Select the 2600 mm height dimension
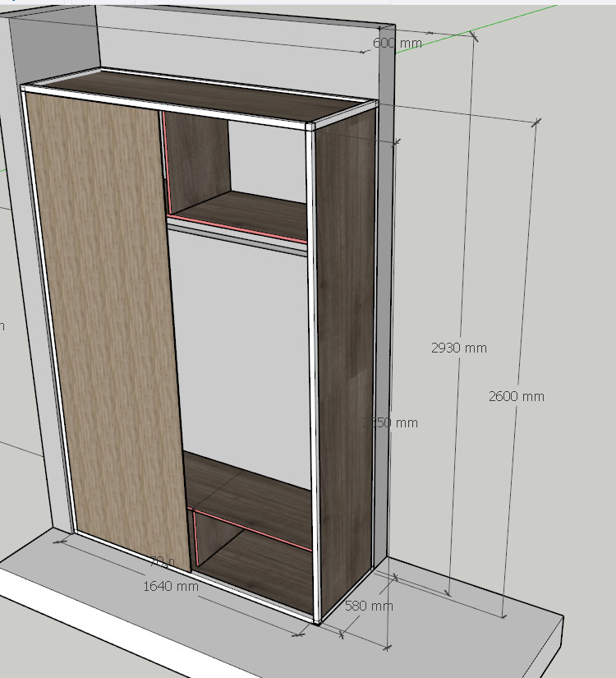Screen dimensions: 616x678 point(516,396)
